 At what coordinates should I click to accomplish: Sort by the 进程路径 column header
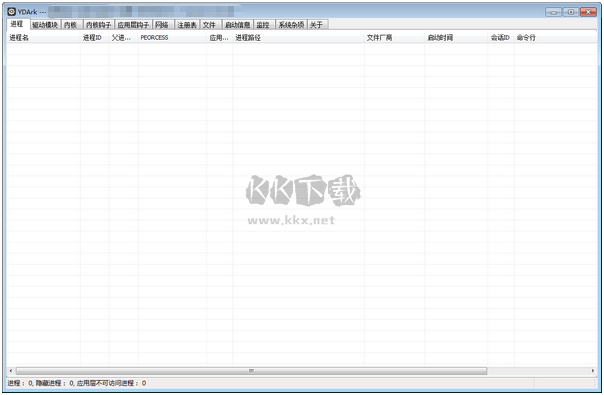[298, 38]
